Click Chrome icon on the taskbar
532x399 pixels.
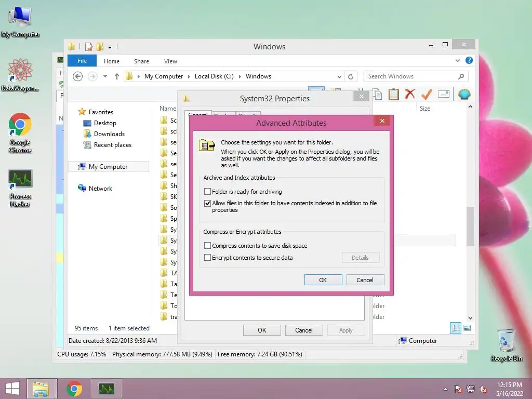point(74,389)
